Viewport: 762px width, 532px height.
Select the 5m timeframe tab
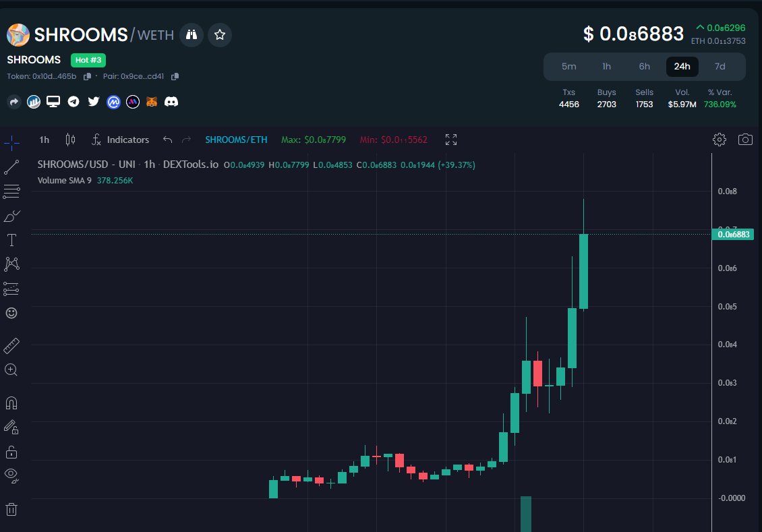568,67
